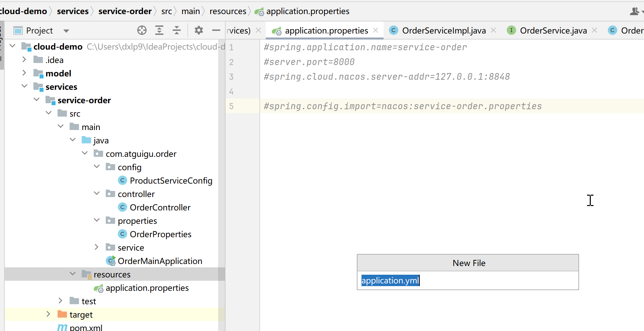Close the OrderServiceImpl.java tab
This screenshot has height=331, width=644.
click(x=493, y=30)
